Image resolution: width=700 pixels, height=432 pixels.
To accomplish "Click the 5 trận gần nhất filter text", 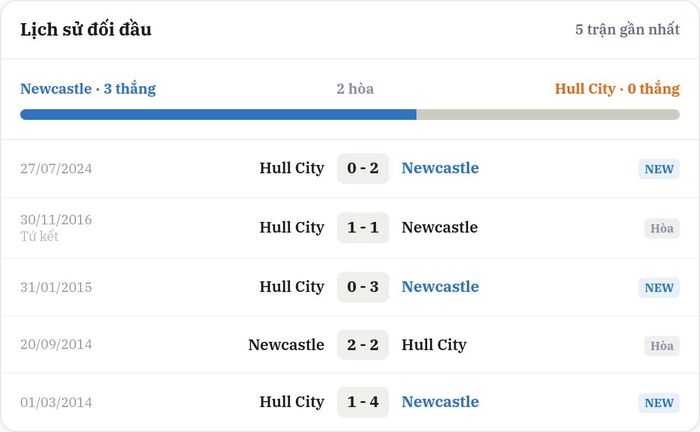I will [627, 29].
